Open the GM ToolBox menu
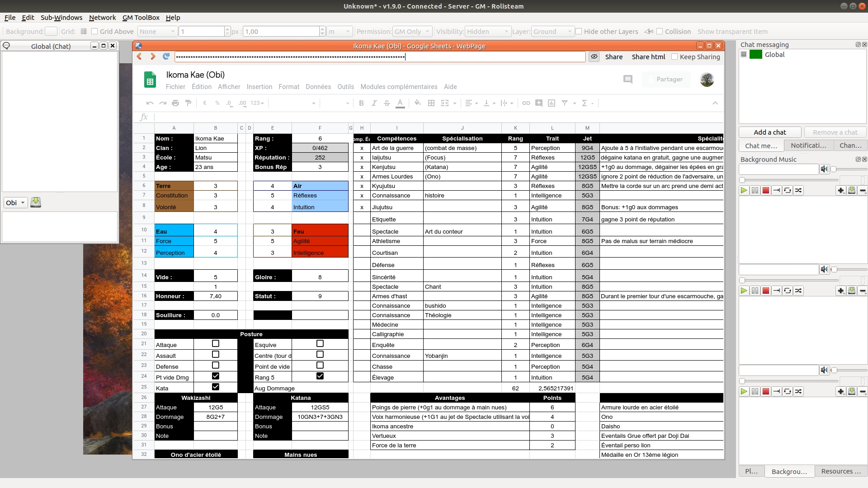The width and height of the screenshot is (868, 488). [141, 18]
